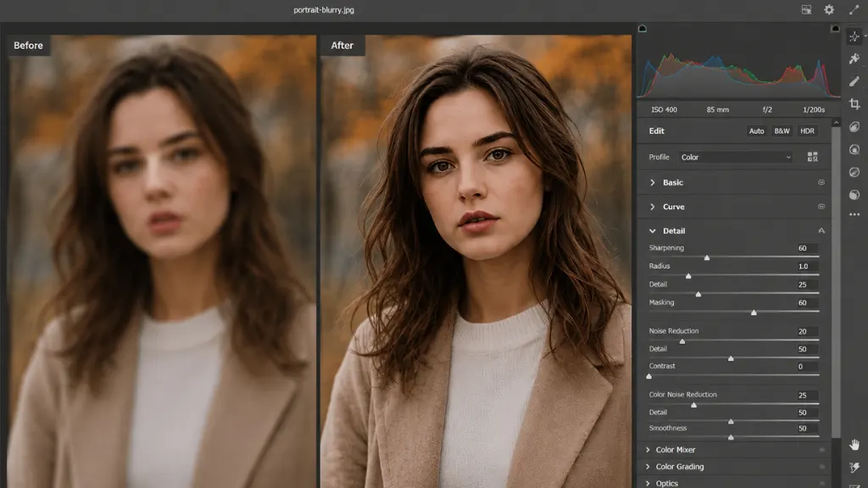Click the blurry Before portrait preview
Image resolution: width=868 pixels, height=488 pixels.
(162, 261)
